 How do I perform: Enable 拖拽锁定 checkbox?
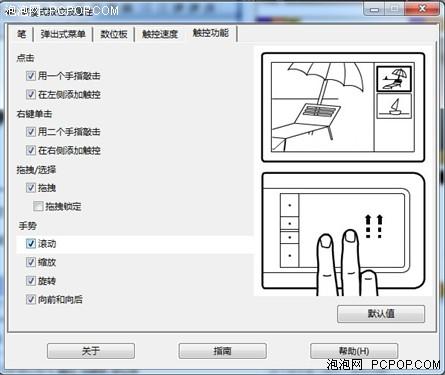click(x=38, y=206)
